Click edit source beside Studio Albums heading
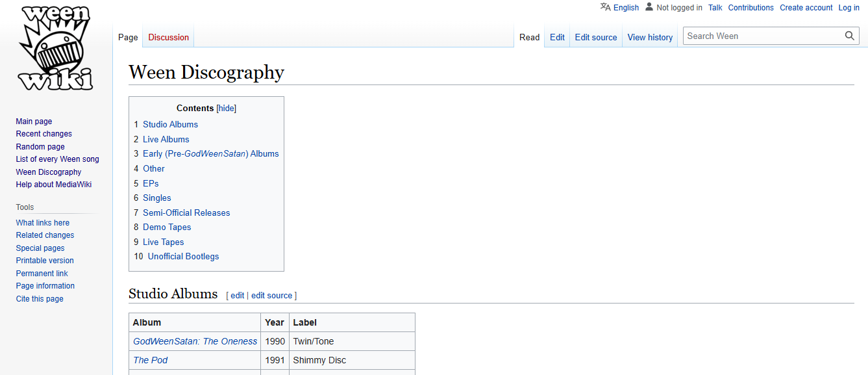The image size is (868, 375). 272,295
